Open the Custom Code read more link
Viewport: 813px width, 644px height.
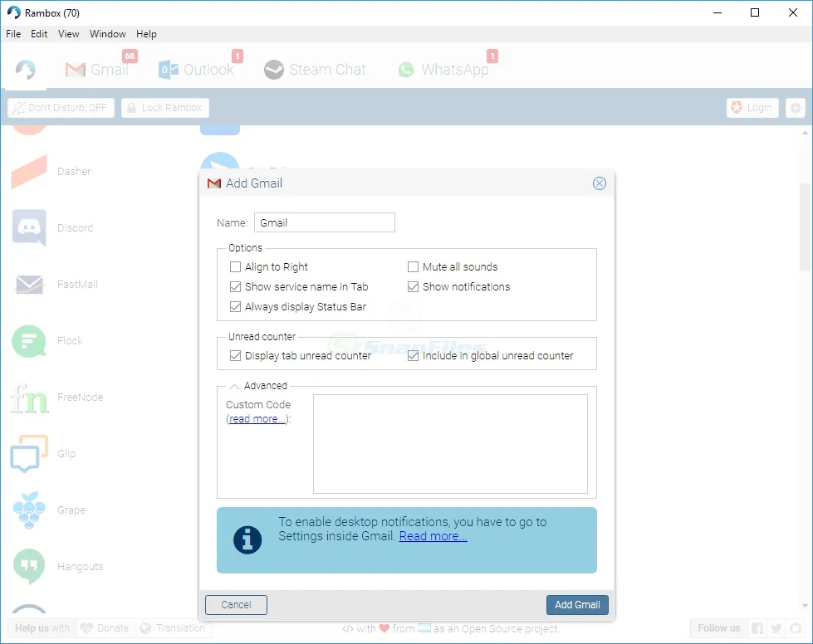(x=257, y=418)
